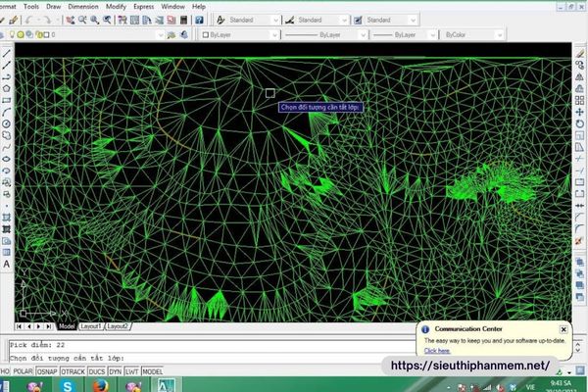Screen dimensions: 588x392
Task: Select the Revision Cloud tool
Action: coord(7,135)
